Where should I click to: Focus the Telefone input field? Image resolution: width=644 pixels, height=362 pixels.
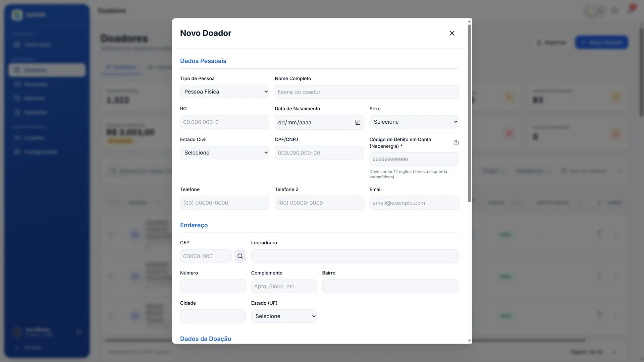pyautogui.click(x=225, y=203)
